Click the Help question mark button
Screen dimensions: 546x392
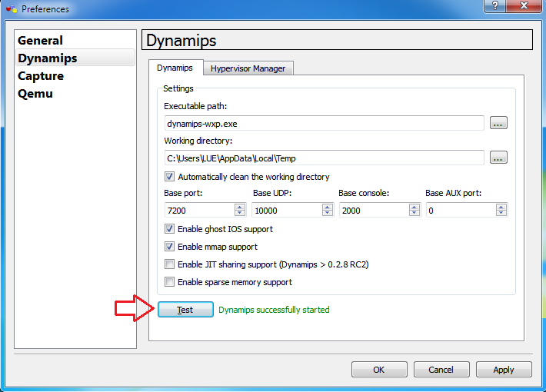[494, 6]
